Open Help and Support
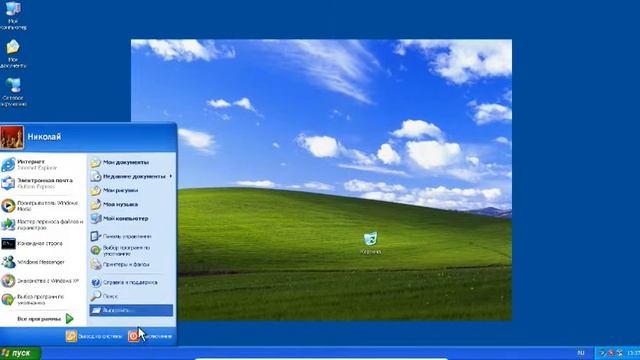Image resolution: width=640 pixels, height=360 pixels. pyautogui.click(x=131, y=282)
